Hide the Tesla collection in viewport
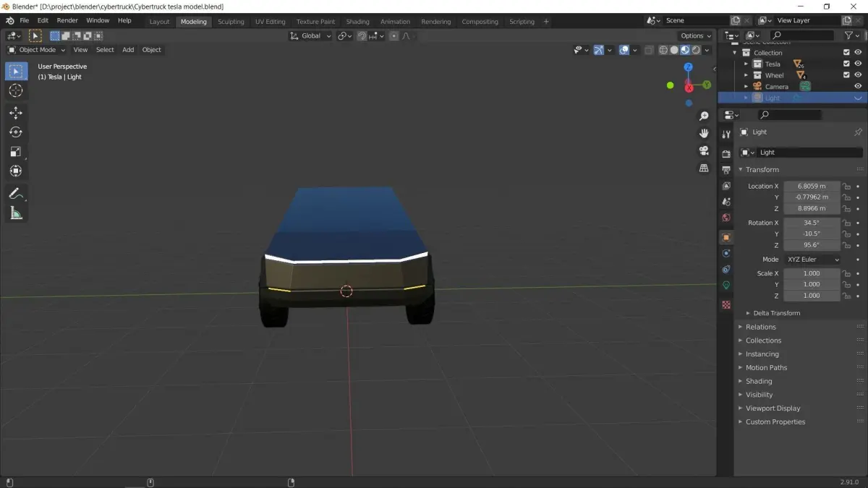The height and width of the screenshot is (488, 868). [x=858, y=64]
